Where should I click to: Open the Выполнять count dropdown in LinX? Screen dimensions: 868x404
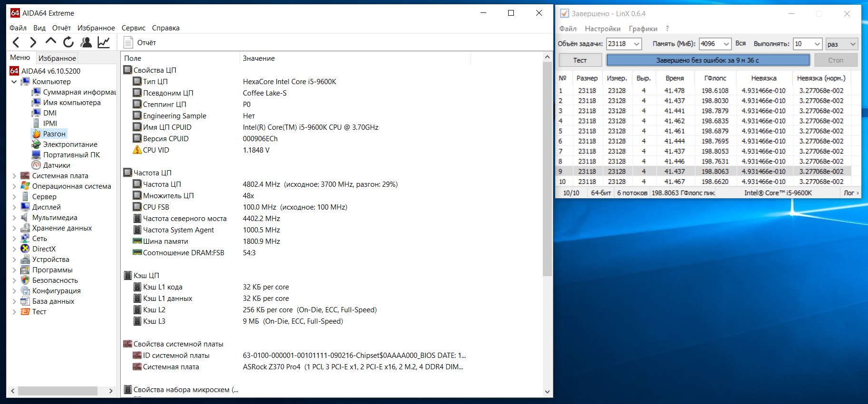817,44
